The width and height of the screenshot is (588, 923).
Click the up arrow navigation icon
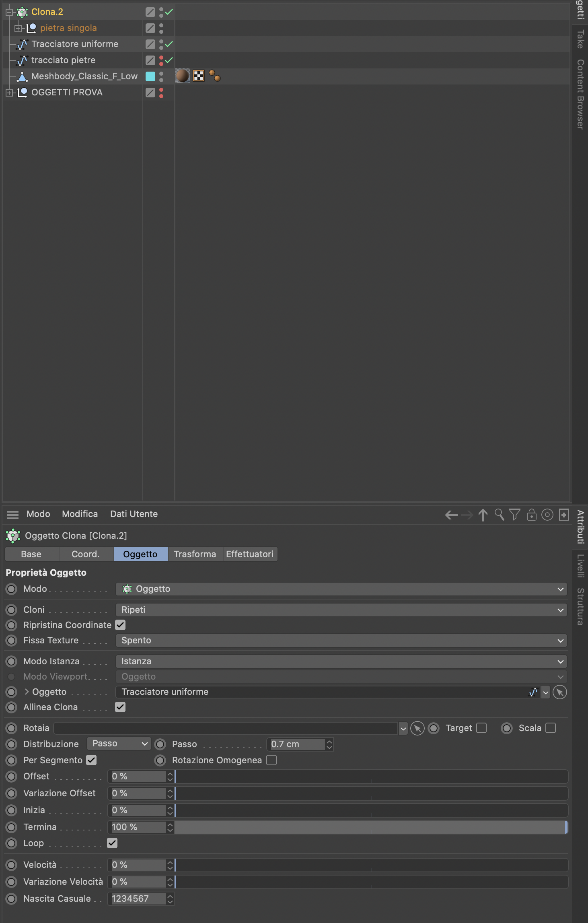tap(483, 515)
